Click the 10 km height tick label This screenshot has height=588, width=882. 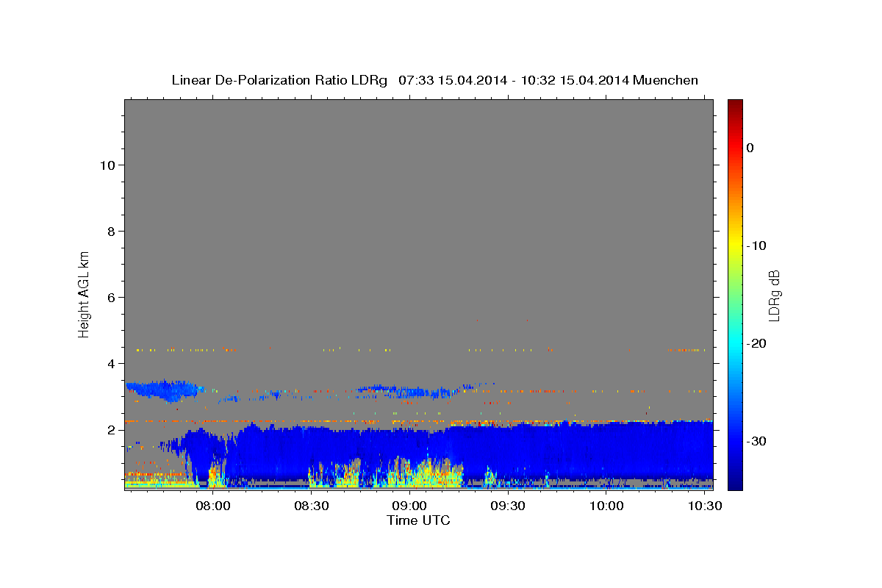[107, 165]
